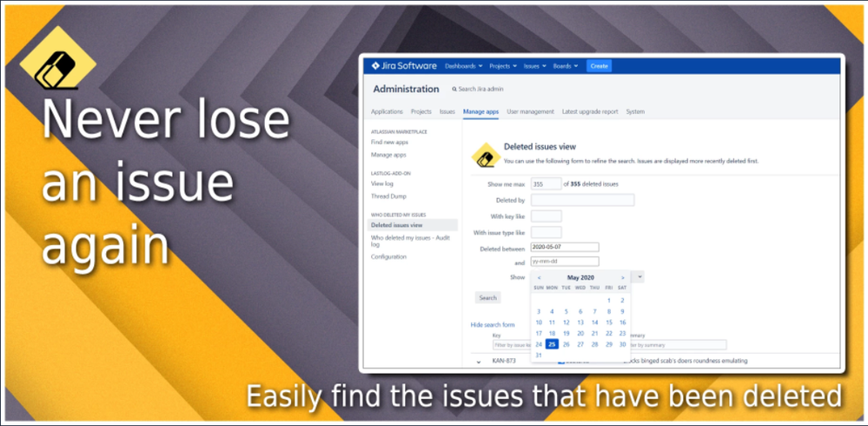Viewport: 868px width, 426px height.
Task: Pick May 31 in the calendar
Action: coord(539,355)
